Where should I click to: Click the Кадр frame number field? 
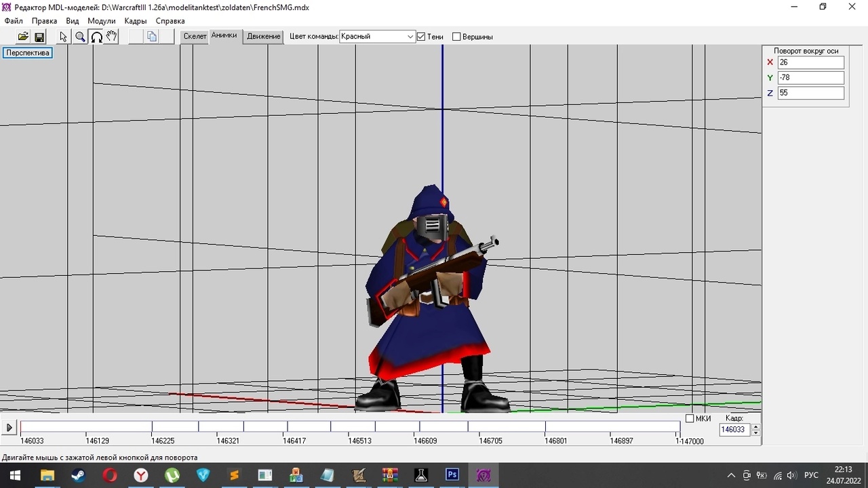(735, 430)
